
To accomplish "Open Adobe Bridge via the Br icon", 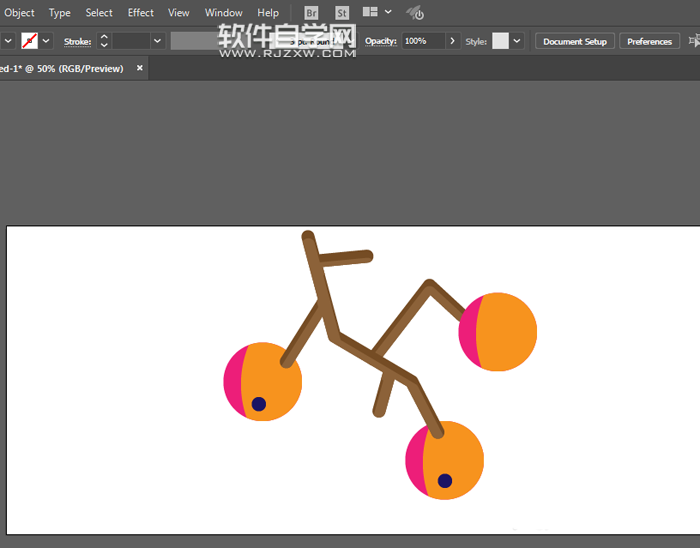I will [311, 13].
